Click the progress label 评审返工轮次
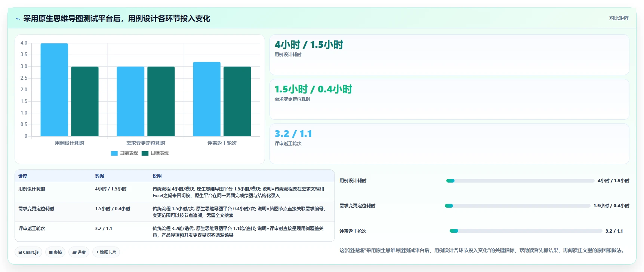The width and height of the screenshot is (644, 272). coord(353,231)
